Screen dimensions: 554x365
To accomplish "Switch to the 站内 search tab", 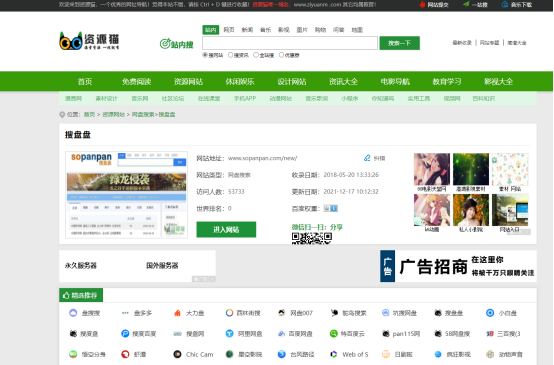I will click(211, 30).
